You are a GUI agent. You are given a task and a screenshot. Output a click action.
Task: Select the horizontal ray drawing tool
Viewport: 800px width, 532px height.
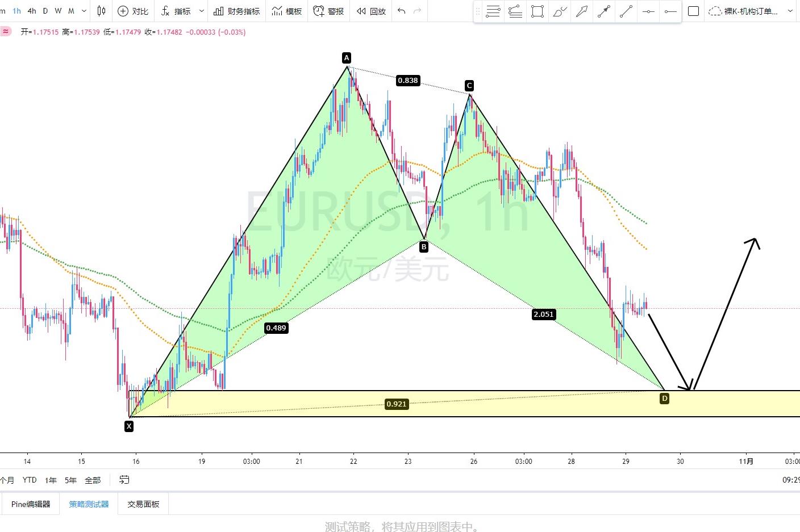point(670,11)
